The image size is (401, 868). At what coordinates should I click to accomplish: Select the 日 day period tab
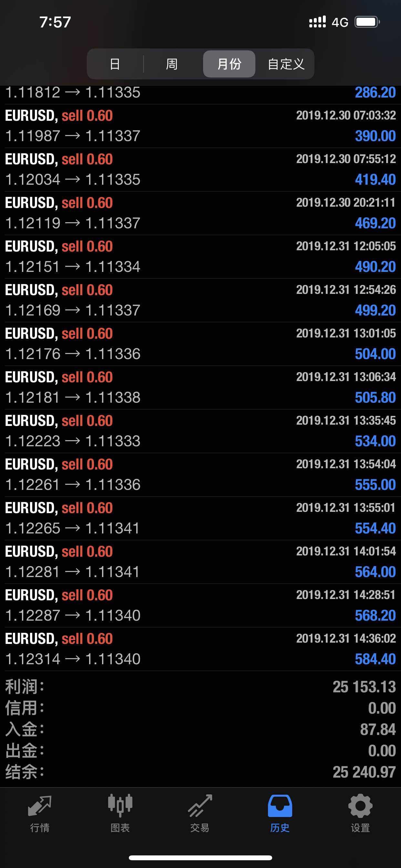115,64
